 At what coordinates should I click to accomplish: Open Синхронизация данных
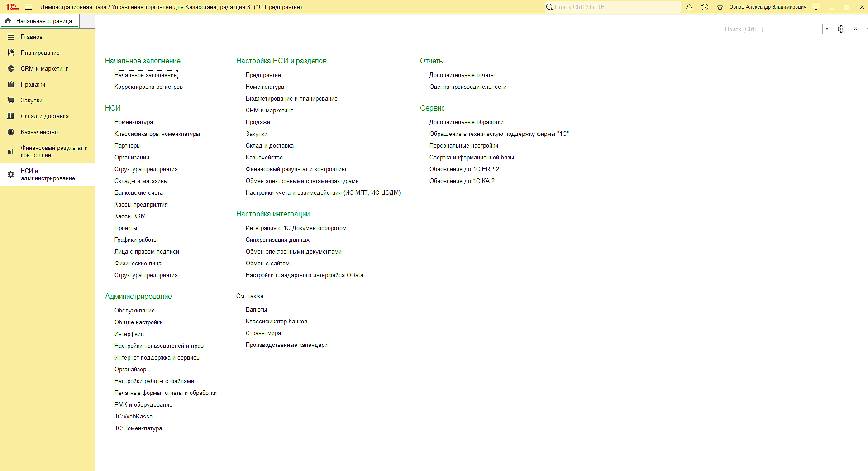click(x=278, y=240)
